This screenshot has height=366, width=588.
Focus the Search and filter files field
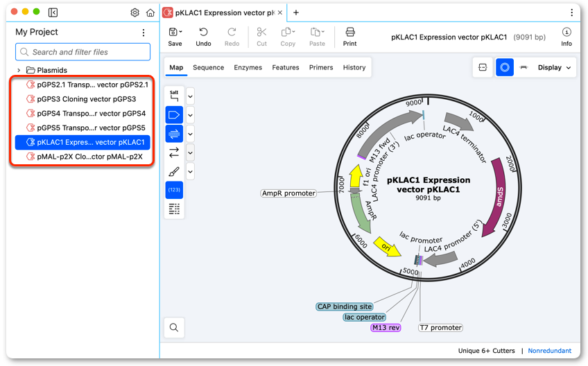[83, 52]
